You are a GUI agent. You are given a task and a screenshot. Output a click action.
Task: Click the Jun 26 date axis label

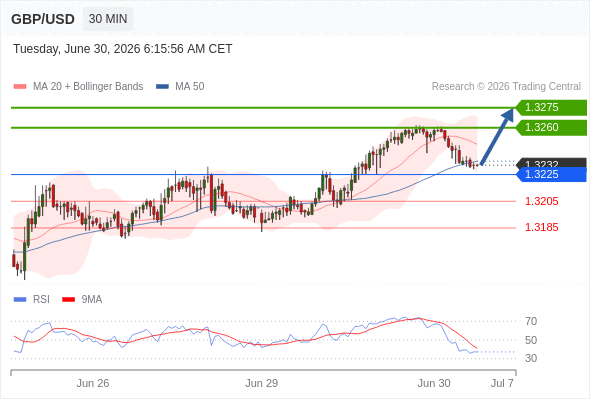93,383
